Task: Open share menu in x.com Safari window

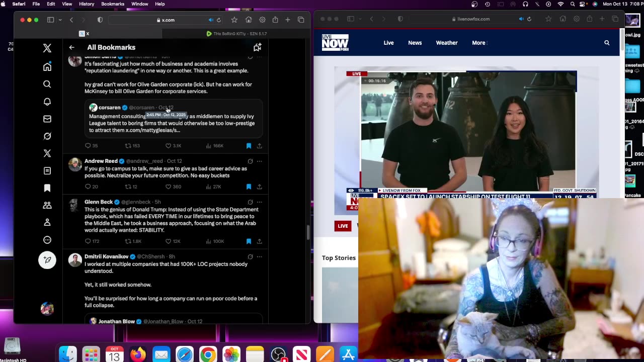Action: coord(275,20)
